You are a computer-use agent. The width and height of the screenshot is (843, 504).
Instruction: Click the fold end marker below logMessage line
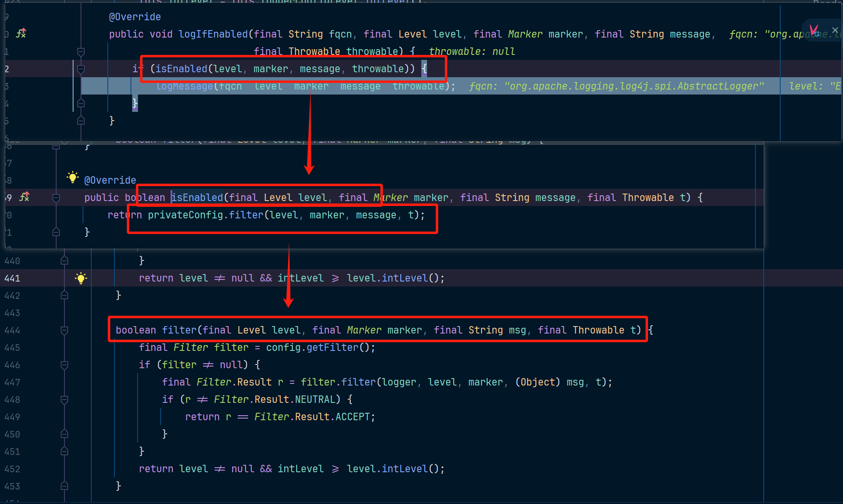click(x=81, y=103)
